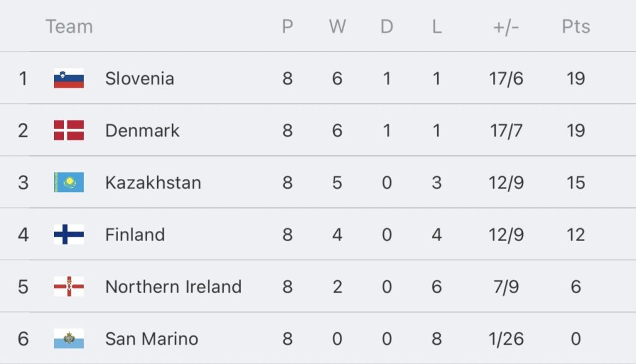The image size is (636, 364).
Task: Click the Northern Ireland flag icon
Action: pos(69,286)
